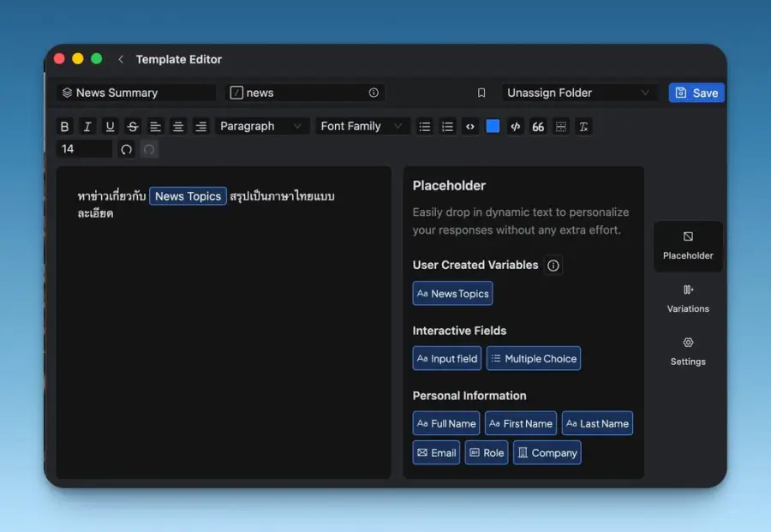The height and width of the screenshot is (532, 771).
Task: Open the Font Family dropdown
Action: pyautogui.click(x=362, y=127)
